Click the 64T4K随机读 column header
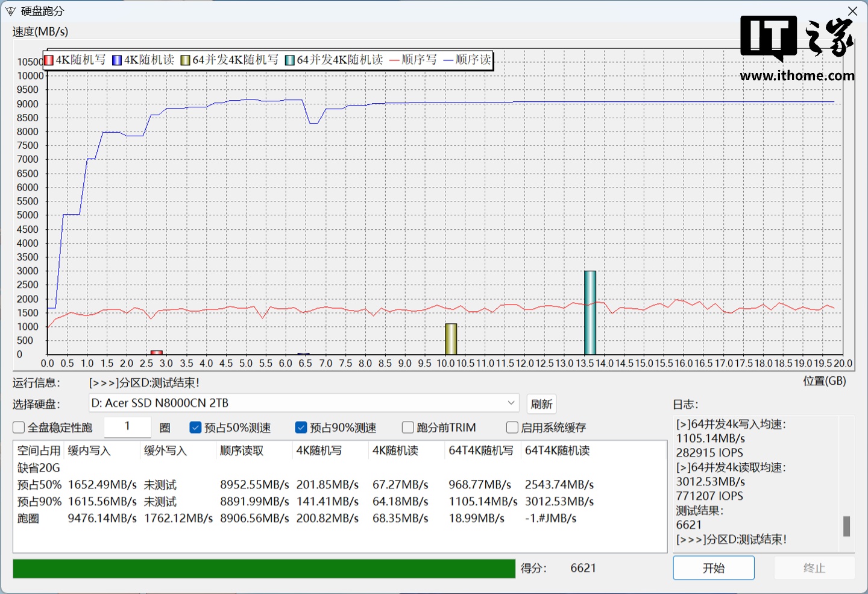This screenshot has height=594, width=868. pos(557,450)
